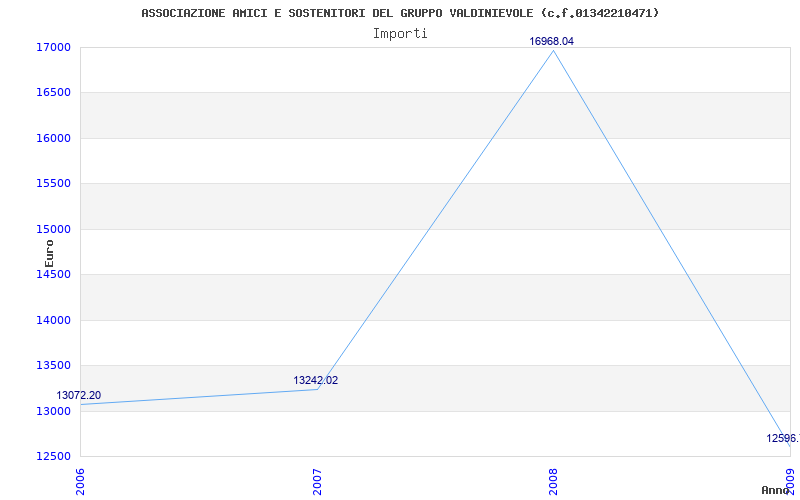The width and height of the screenshot is (800, 500).
Task: Click the Anno x-axis title
Action: pyautogui.click(x=775, y=490)
